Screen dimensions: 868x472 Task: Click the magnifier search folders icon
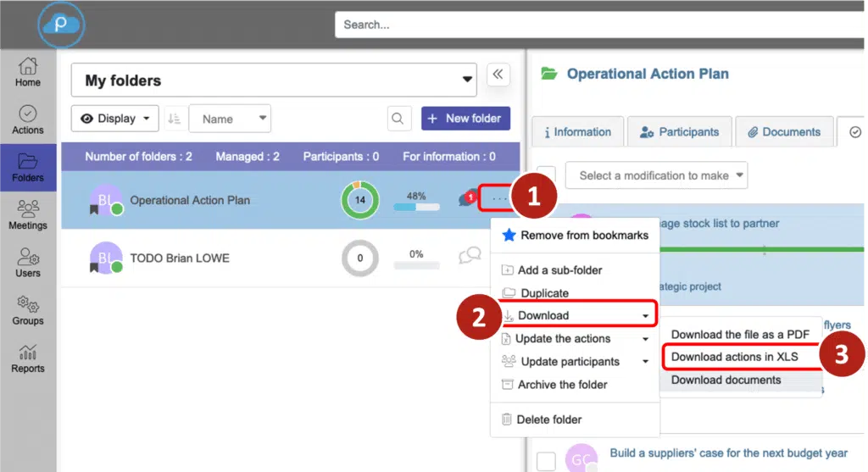[x=399, y=119]
